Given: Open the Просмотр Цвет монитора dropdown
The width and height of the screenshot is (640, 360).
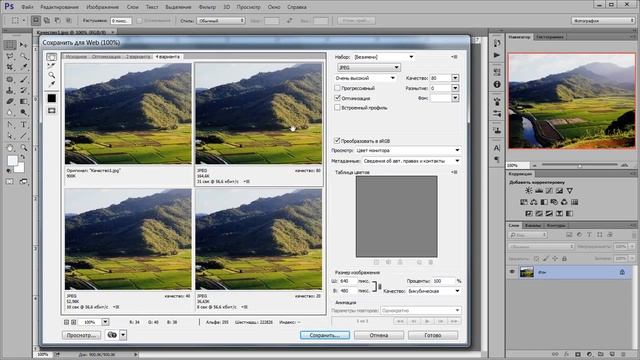Looking at the screenshot, I should (408, 150).
